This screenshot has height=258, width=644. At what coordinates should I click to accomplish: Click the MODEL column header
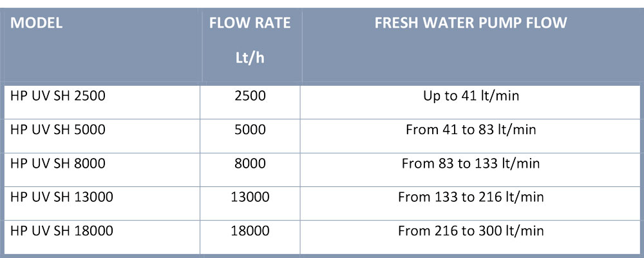coord(37,24)
